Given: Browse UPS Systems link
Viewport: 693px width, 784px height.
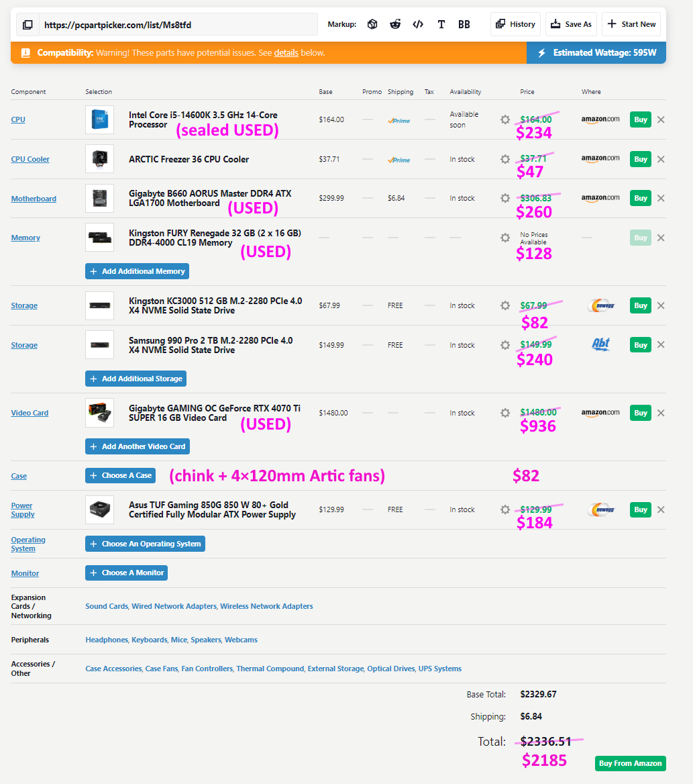Looking at the screenshot, I should [440, 669].
